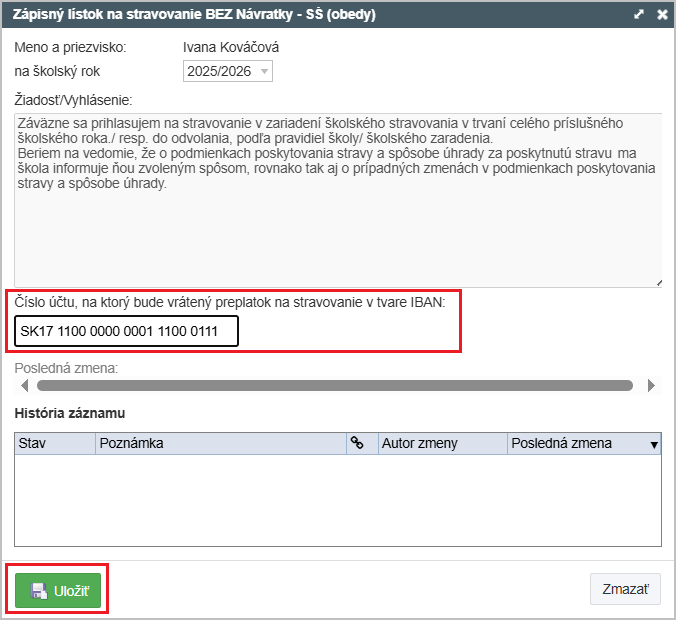676x620 pixels.
Task: Click the left arrow of the horizontal scrollbar
Action: 24,385
